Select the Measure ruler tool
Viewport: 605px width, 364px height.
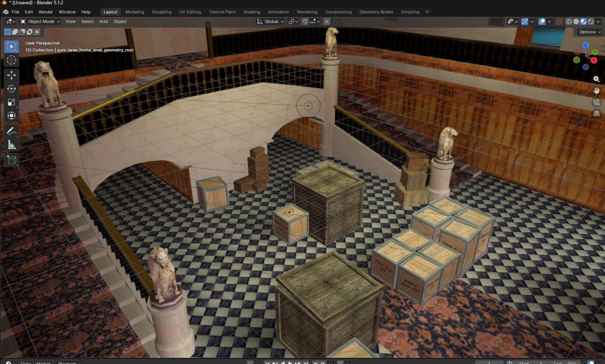coord(12,145)
